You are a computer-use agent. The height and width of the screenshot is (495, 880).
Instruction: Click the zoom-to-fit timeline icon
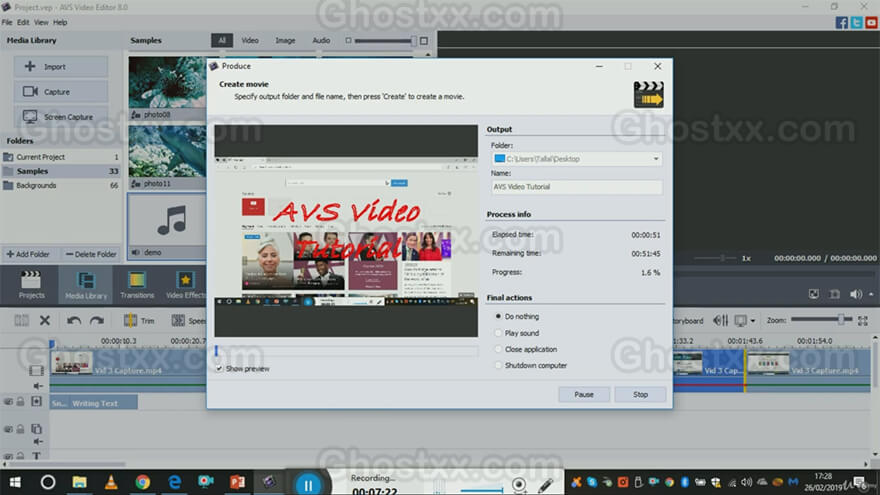(863, 320)
